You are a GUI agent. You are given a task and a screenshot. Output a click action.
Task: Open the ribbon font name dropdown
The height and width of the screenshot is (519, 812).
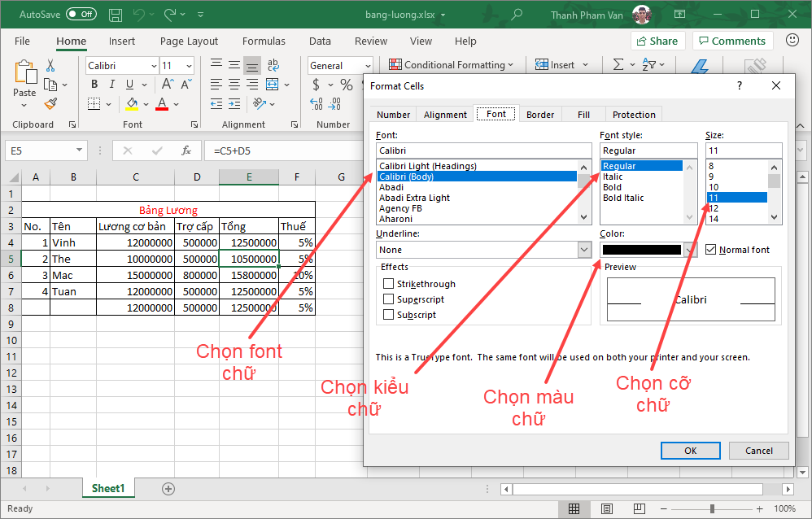154,66
